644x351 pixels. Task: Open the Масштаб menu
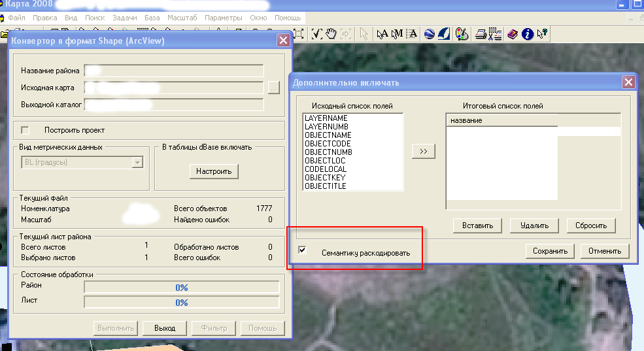(x=182, y=18)
